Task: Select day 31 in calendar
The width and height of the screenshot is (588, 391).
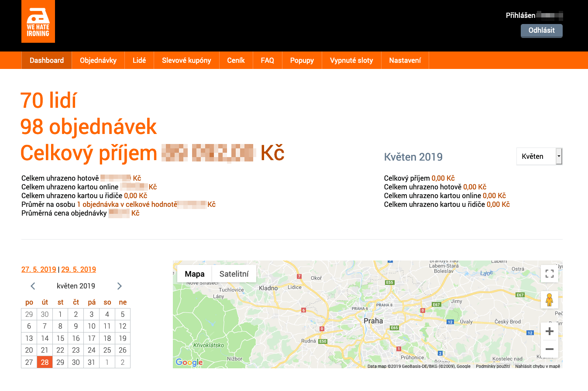Action: pos(91,362)
